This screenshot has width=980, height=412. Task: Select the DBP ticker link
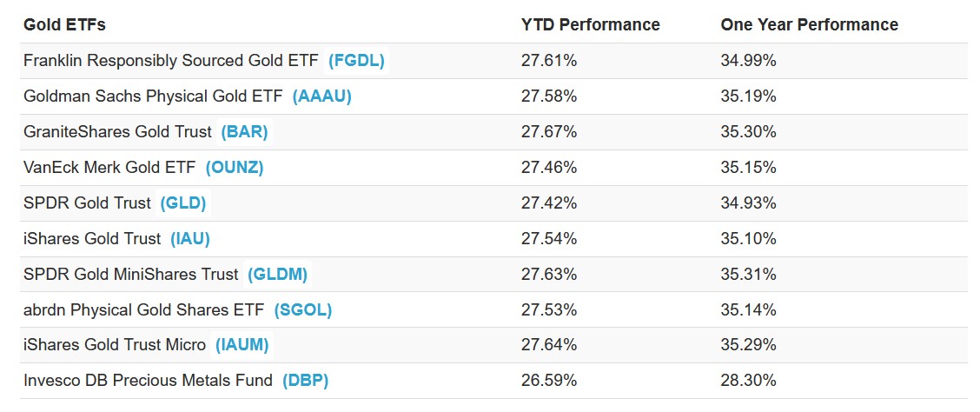click(x=302, y=381)
